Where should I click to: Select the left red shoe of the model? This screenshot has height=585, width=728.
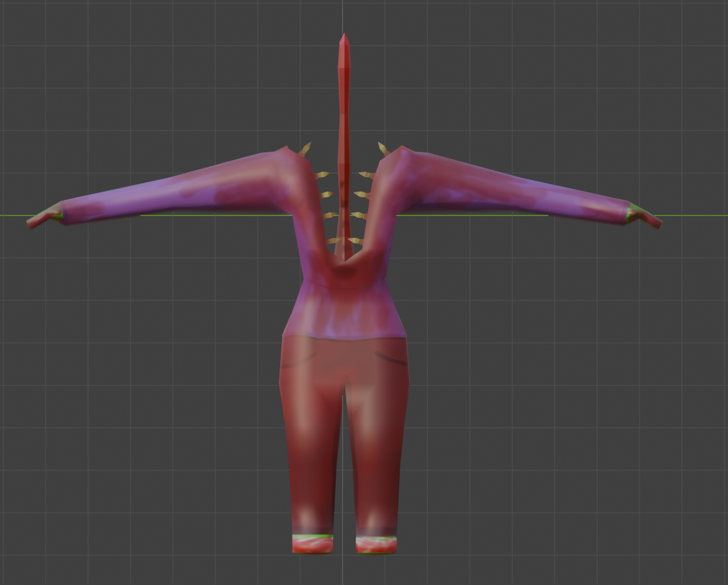click(313, 544)
